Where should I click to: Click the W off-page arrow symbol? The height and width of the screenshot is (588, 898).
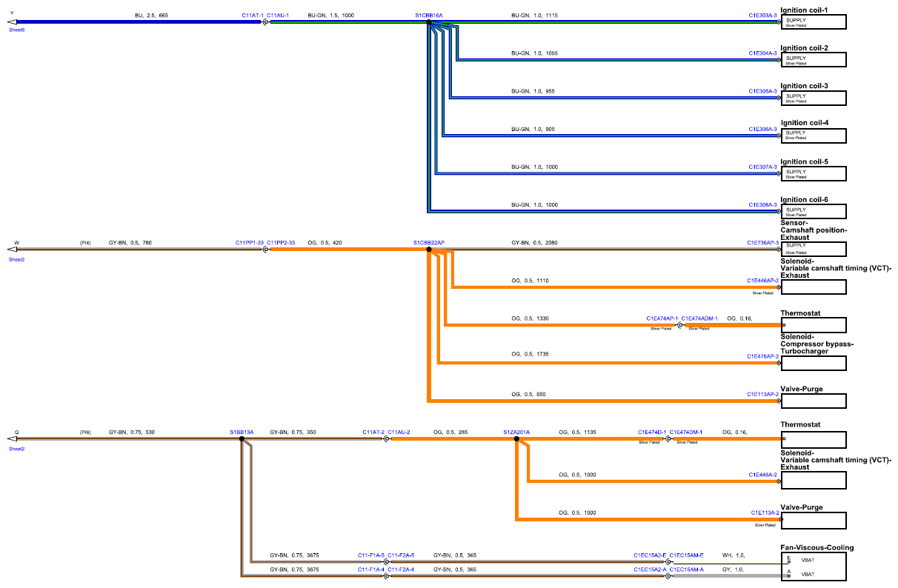pos(11,250)
